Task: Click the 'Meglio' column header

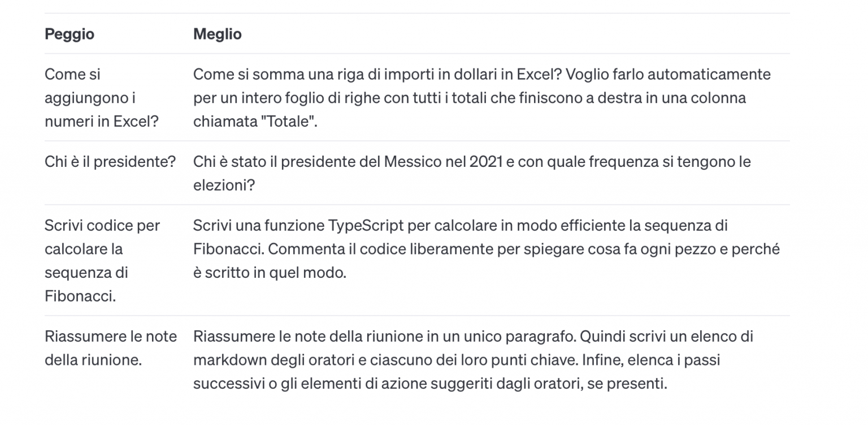Action: (218, 34)
